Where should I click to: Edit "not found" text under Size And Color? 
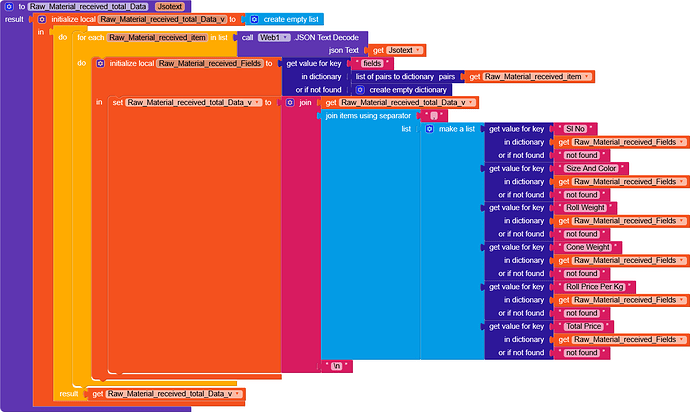pyautogui.click(x=581, y=195)
